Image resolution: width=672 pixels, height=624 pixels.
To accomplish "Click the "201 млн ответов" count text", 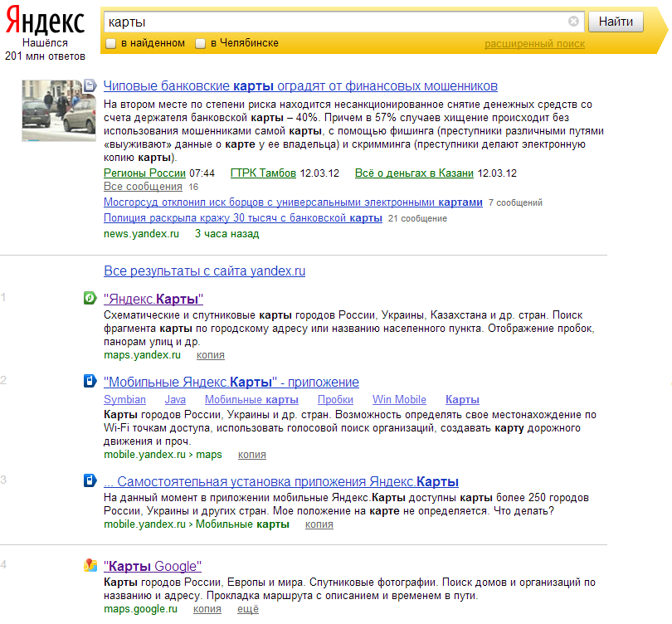I will tap(45, 56).
